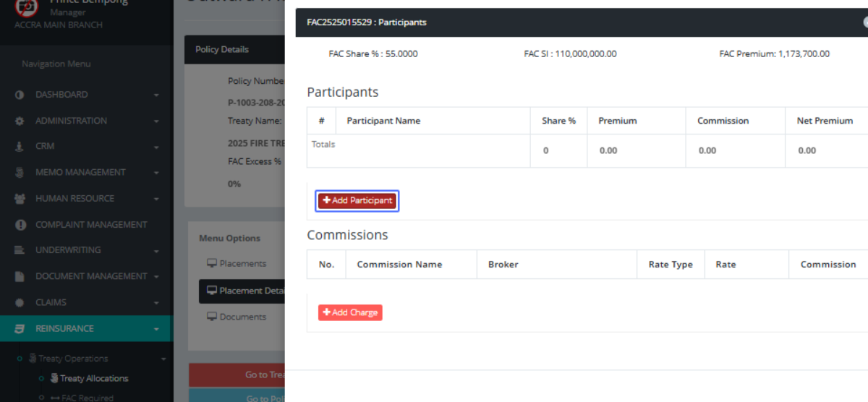The height and width of the screenshot is (402, 868).
Task: Click the Human Resource people icon
Action: [x=20, y=198]
